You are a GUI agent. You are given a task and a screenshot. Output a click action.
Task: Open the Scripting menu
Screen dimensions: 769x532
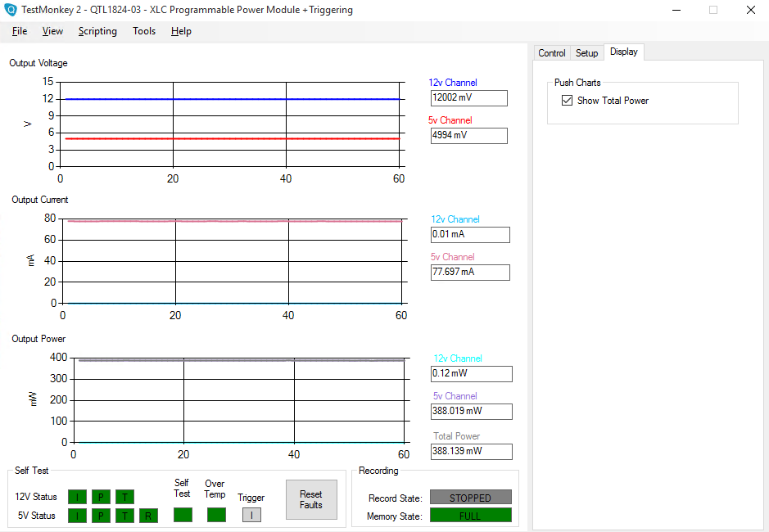pos(97,31)
